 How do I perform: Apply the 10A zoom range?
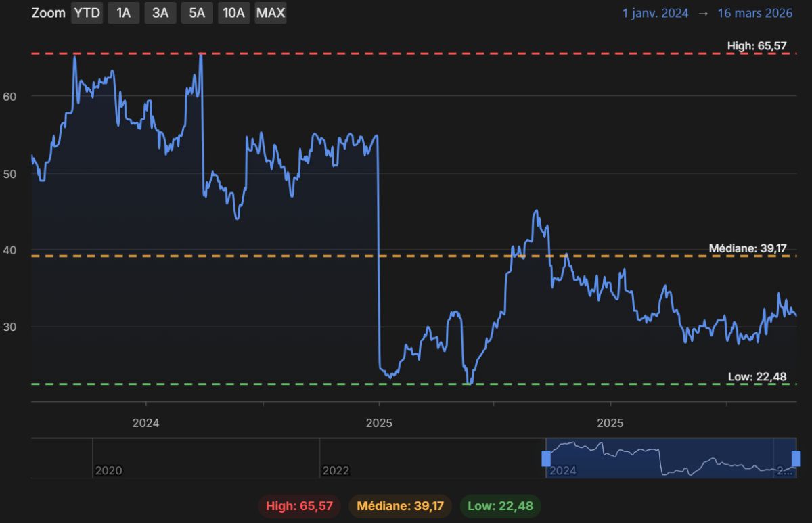point(233,13)
